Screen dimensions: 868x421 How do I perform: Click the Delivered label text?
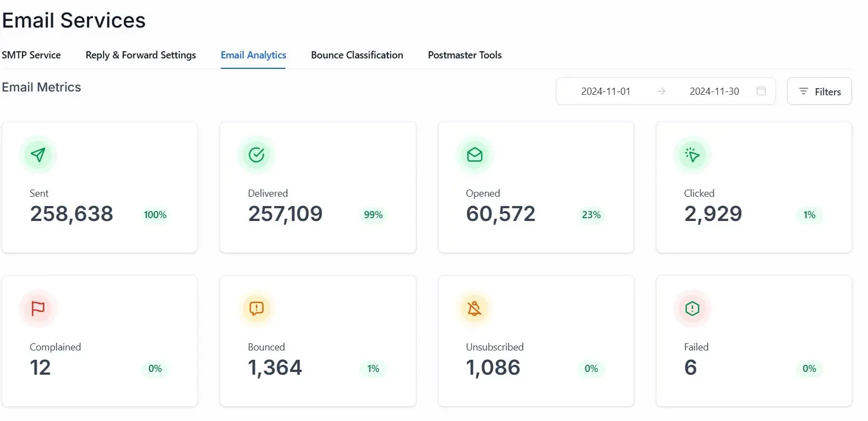pos(268,193)
